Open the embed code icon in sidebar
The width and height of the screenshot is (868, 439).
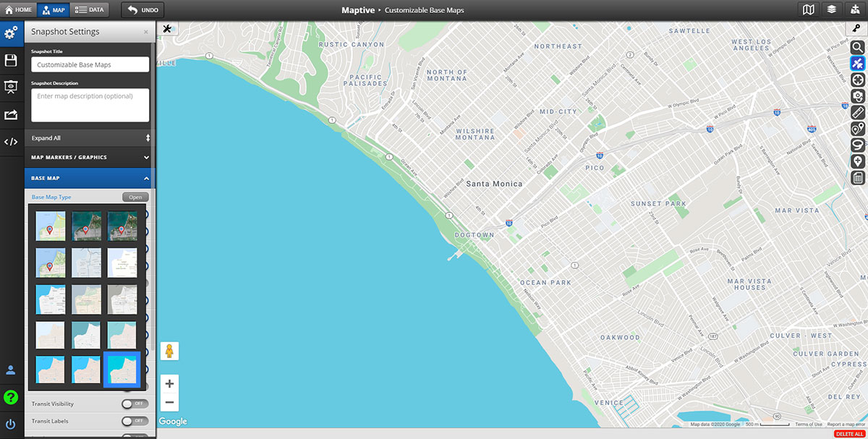11,142
